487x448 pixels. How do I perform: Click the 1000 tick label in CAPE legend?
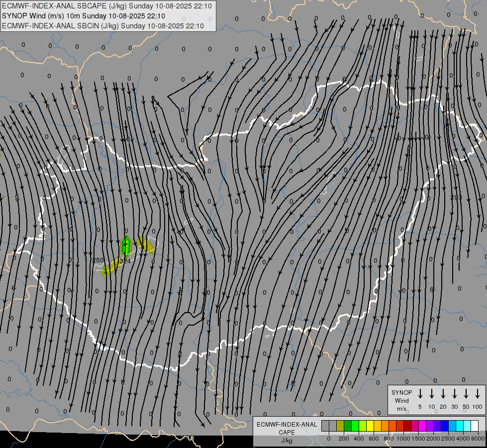(x=403, y=439)
